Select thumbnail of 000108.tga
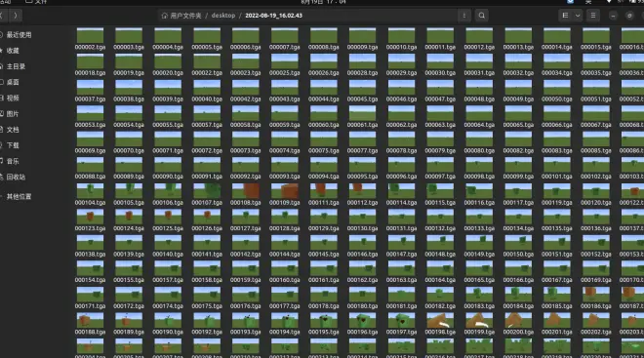Image resolution: width=644 pixels, height=358 pixels. click(246, 191)
